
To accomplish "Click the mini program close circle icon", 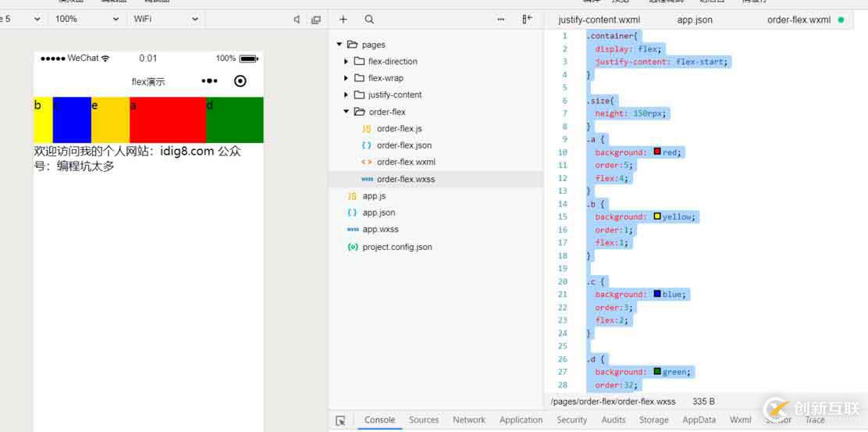I will point(240,81).
